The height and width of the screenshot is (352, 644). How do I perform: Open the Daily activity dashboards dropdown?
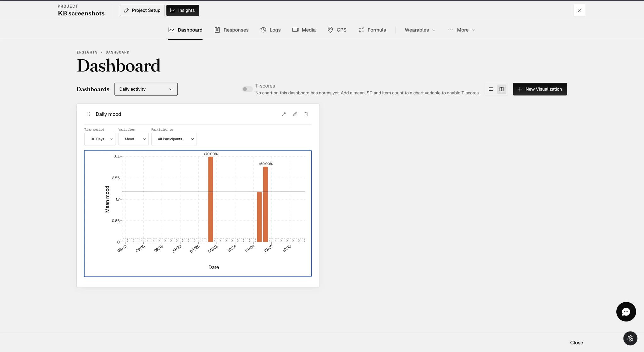point(146,89)
